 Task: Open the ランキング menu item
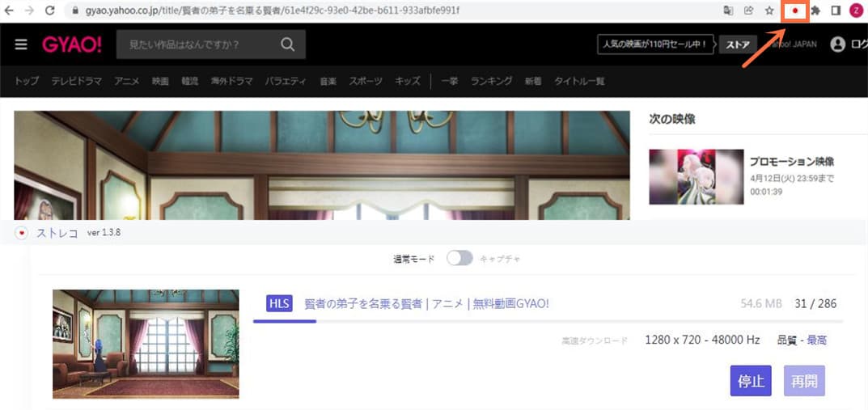(492, 82)
